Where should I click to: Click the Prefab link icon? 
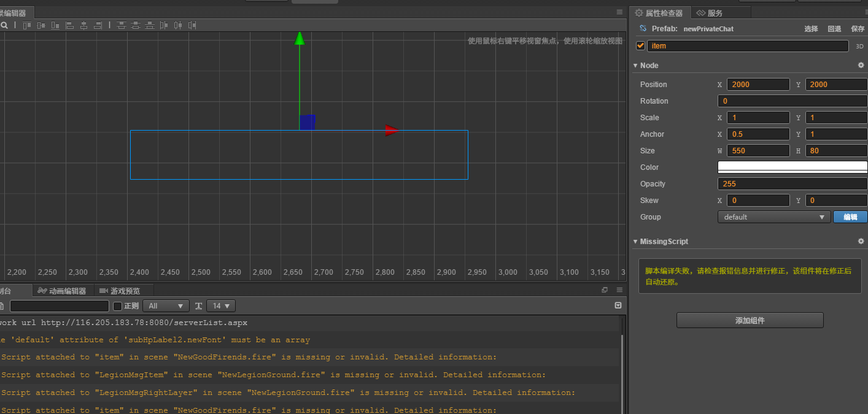pyautogui.click(x=643, y=29)
